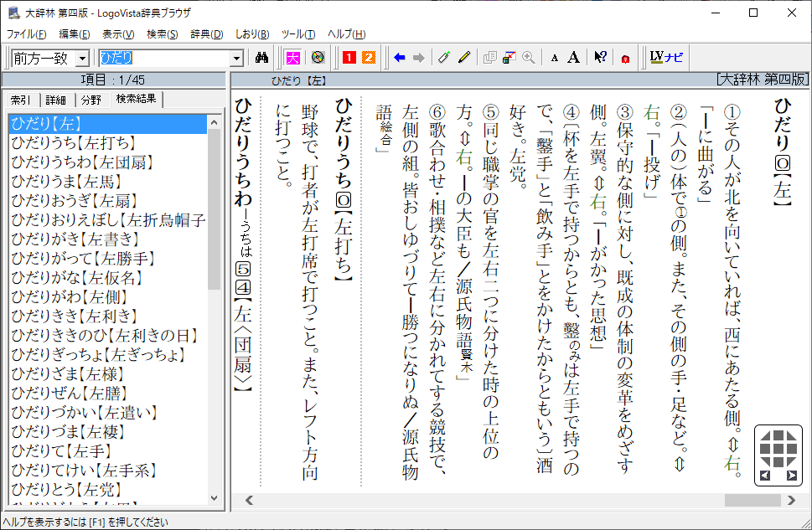Click the pink 大 dictionary icon
This screenshot has width=812, height=530.
(x=292, y=58)
